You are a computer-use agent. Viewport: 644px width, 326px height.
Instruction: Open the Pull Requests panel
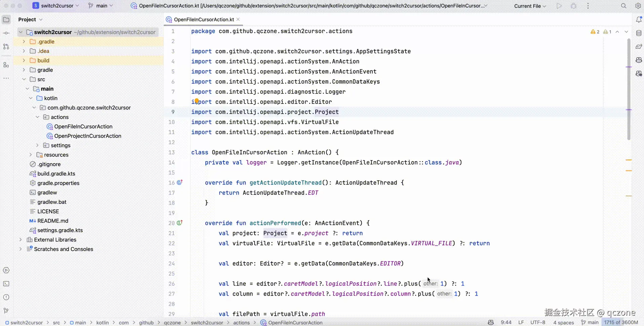click(x=6, y=47)
